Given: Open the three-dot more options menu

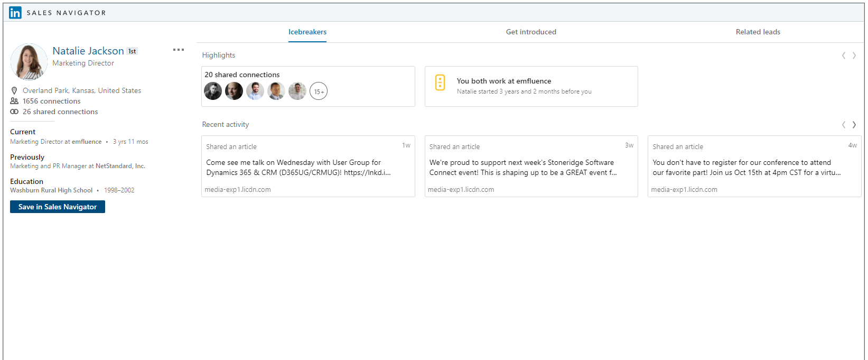Looking at the screenshot, I should (179, 50).
